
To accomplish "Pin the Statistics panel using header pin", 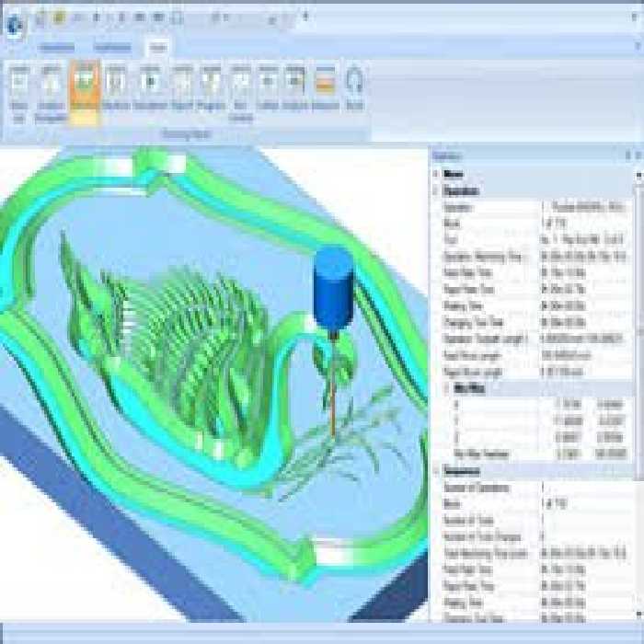I will click(x=627, y=155).
